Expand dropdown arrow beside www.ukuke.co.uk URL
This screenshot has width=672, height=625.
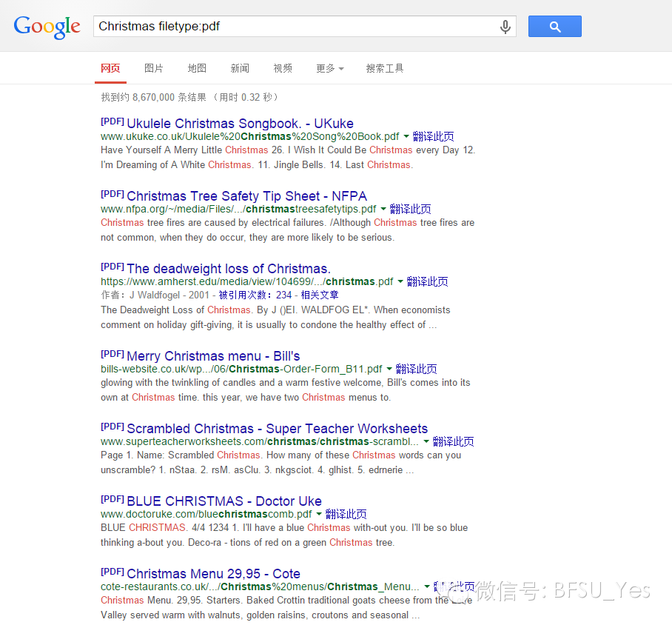click(406, 136)
